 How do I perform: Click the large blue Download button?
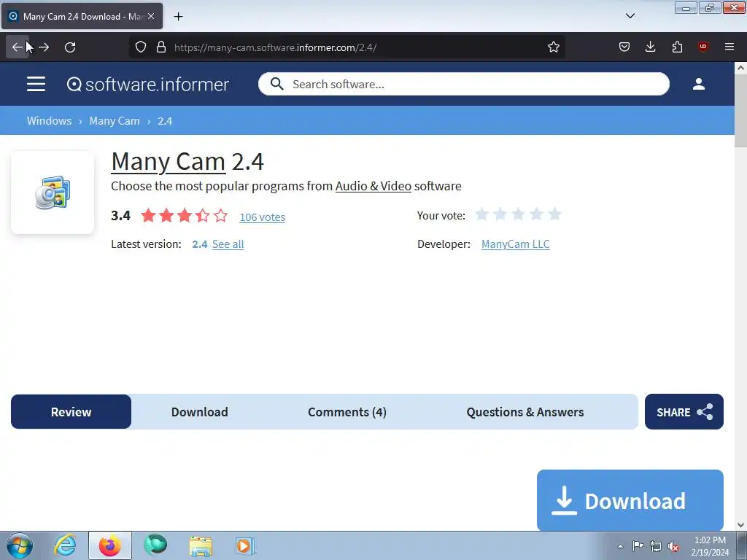click(630, 500)
